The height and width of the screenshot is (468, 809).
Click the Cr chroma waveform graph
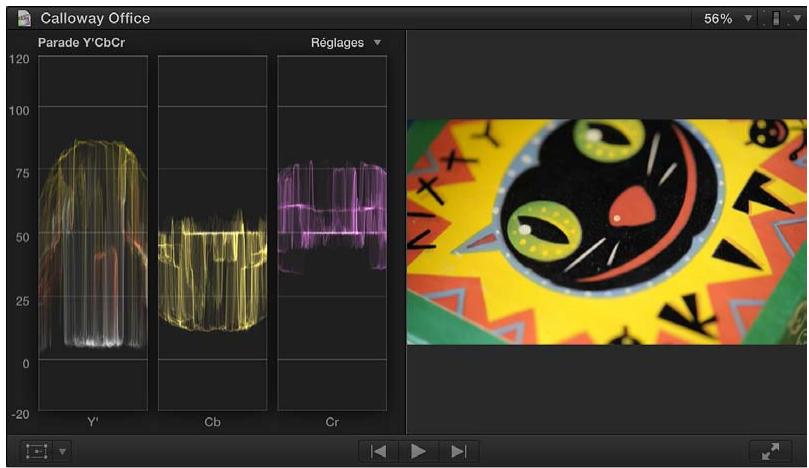(x=332, y=233)
